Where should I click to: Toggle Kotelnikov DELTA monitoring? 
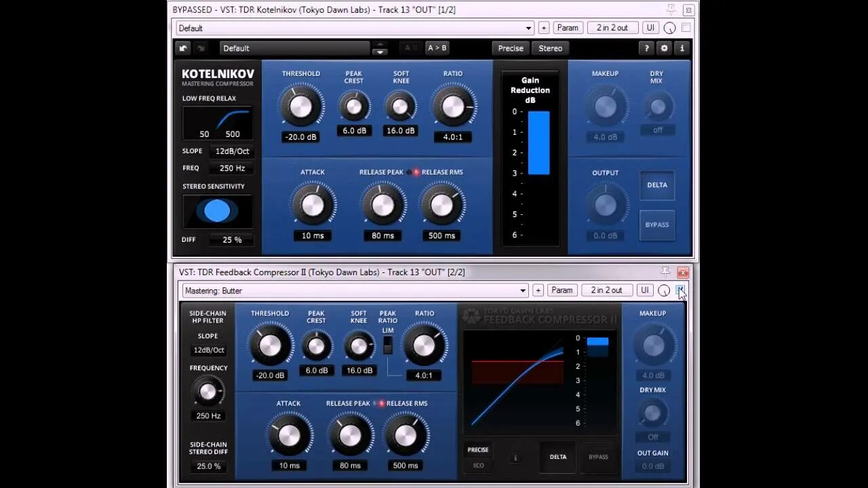click(657, 185)
